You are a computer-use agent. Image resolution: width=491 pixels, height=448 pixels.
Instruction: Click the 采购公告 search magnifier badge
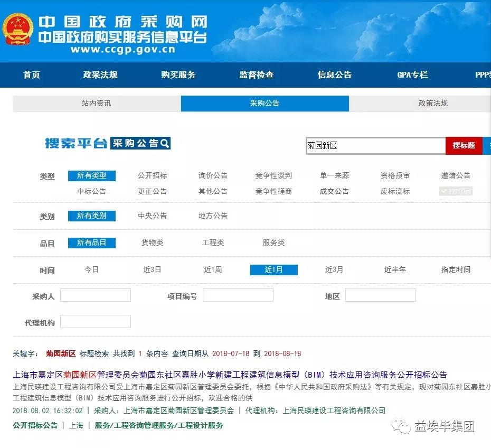point(140,143)
